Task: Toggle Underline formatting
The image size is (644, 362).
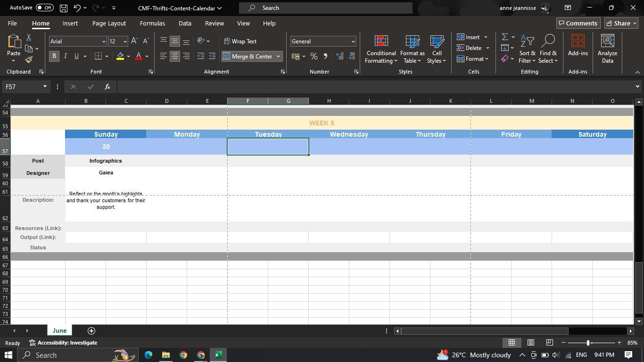Action: pyautogui.click(x=75, y=56)
